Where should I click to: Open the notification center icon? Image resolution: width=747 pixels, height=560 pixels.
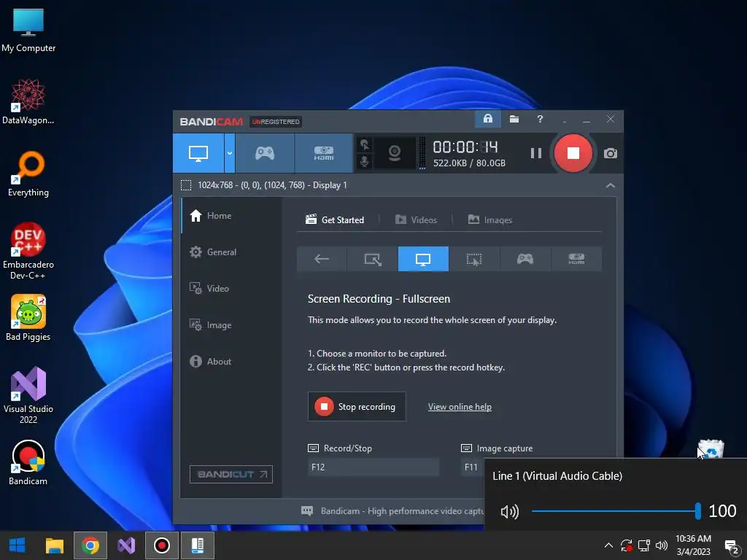pos(731,546)
